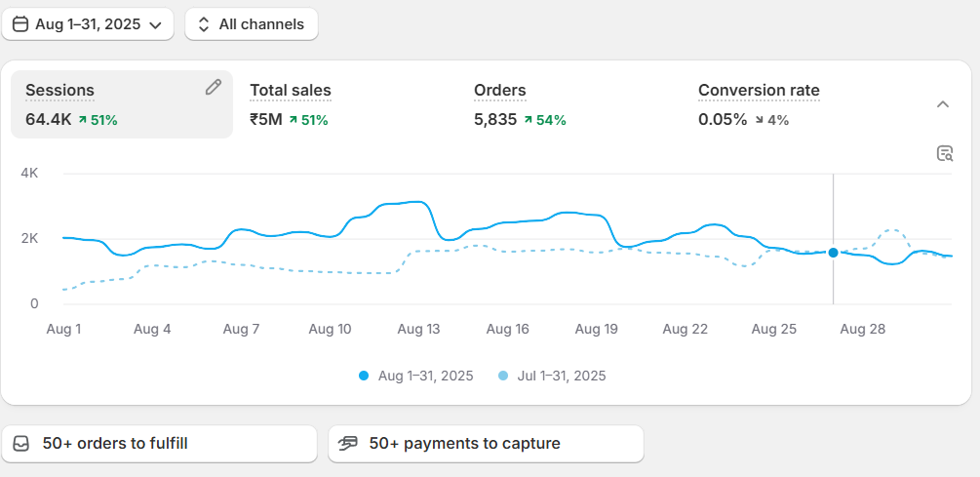Collapse the metrics chart with chevron
Viewport: 980px width, 477px height.
point(943,104)
